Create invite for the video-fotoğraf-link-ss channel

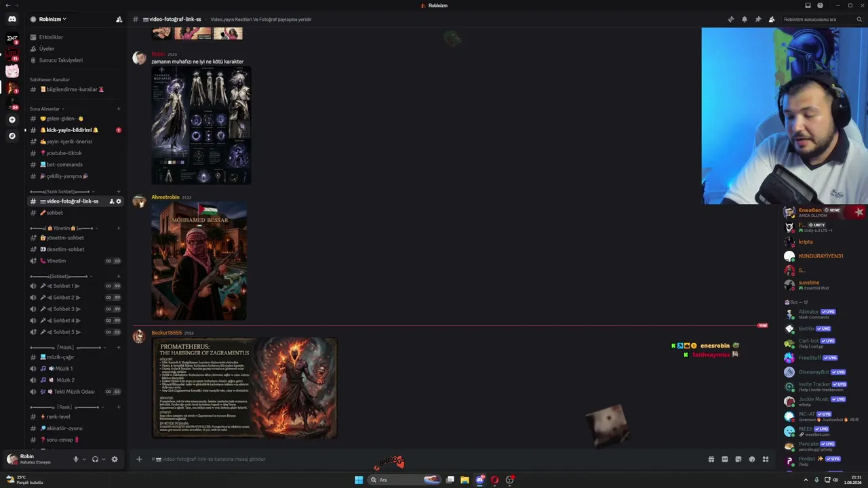point(112,201)
